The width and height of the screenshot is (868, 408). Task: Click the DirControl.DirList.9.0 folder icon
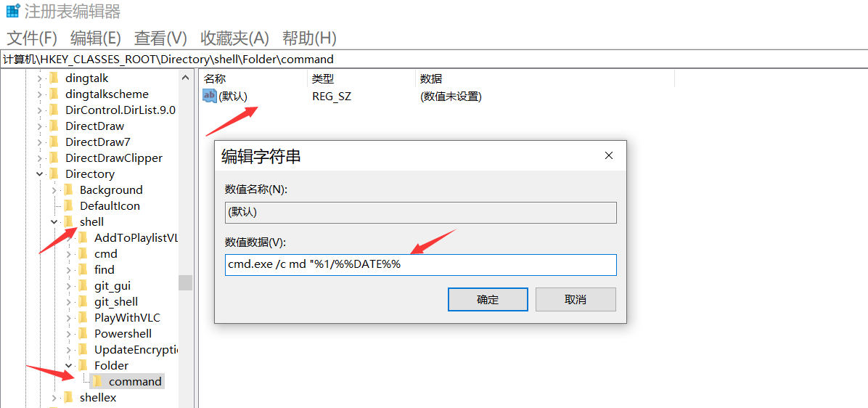click(54, 110)
